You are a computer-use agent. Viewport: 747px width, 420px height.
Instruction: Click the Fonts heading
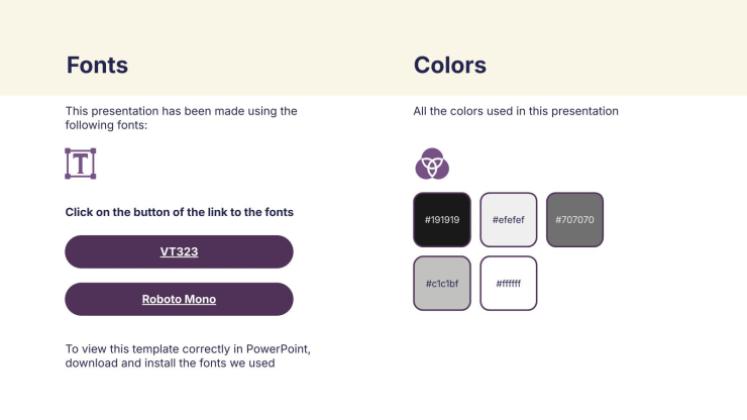[97, 65]
